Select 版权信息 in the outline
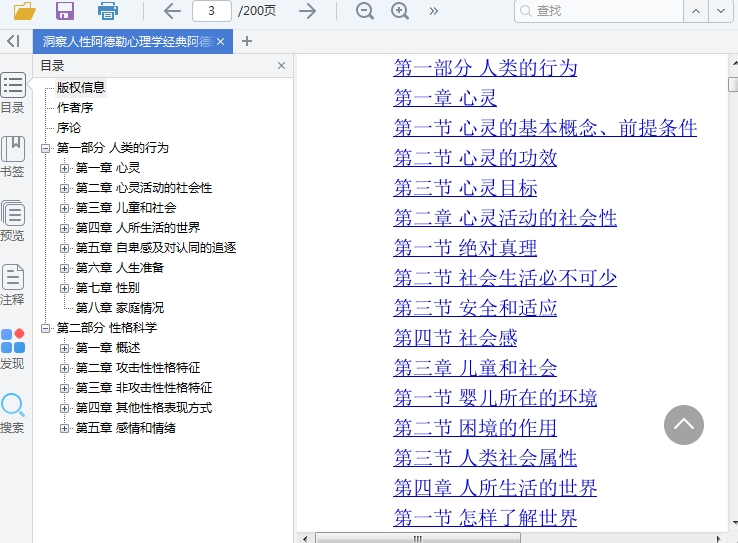Screen dimensions: 738x543 [81, 88]
